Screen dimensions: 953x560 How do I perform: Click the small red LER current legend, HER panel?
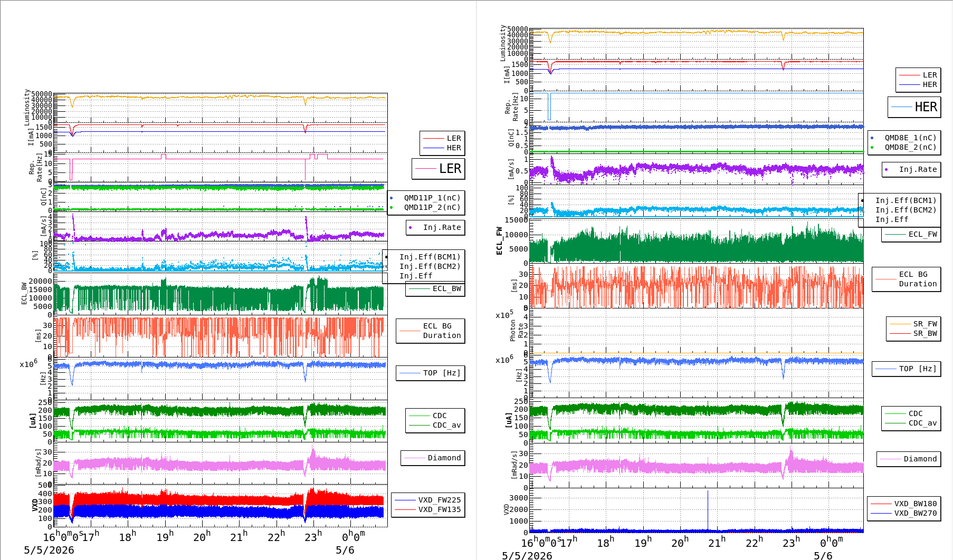click(x=918, y=75)
